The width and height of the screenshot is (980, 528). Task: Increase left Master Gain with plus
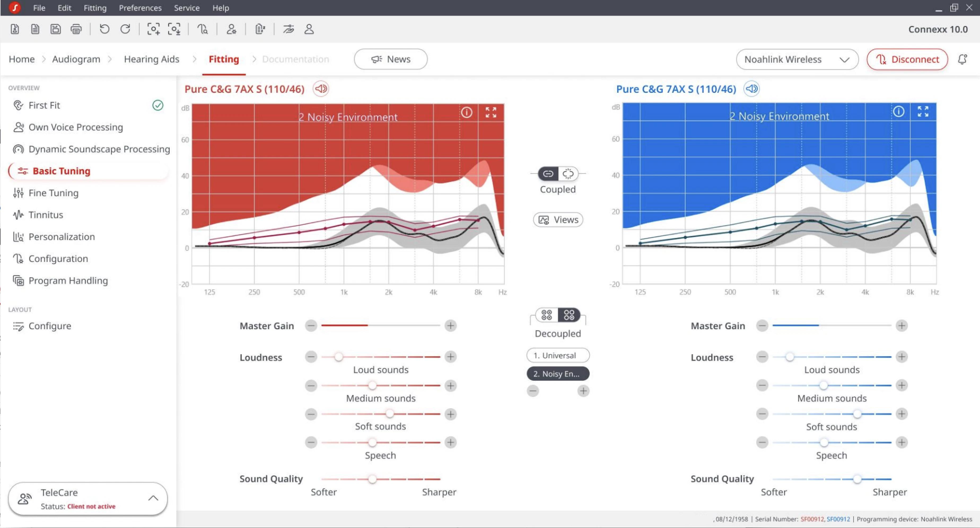tap(450, 325)
